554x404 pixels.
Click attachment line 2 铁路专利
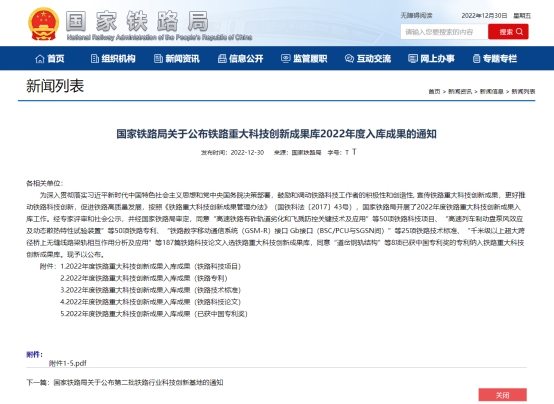click(144, 278)
